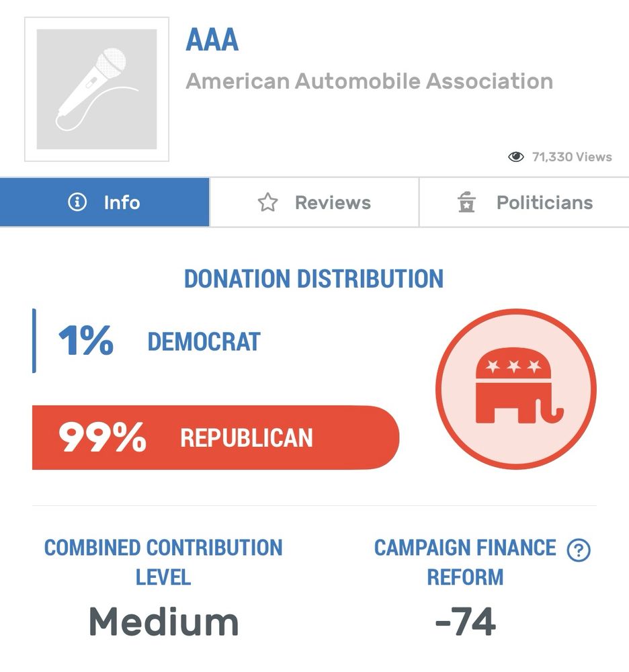Image resolution: width=629 pixels, height=672 pixels.
Task: Click the Medium contribution level value
Action: tap(163, 622)
